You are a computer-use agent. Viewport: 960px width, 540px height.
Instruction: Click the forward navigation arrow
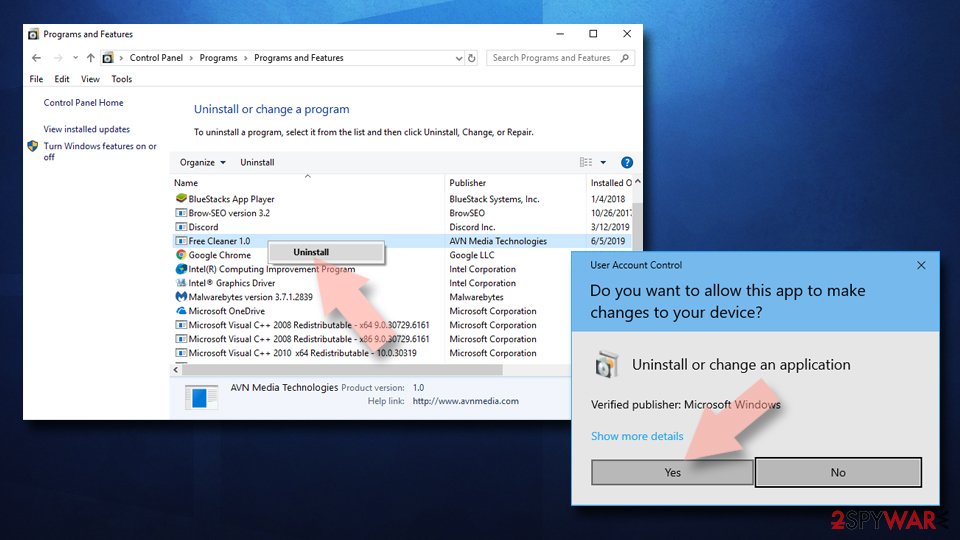(58, 58)
